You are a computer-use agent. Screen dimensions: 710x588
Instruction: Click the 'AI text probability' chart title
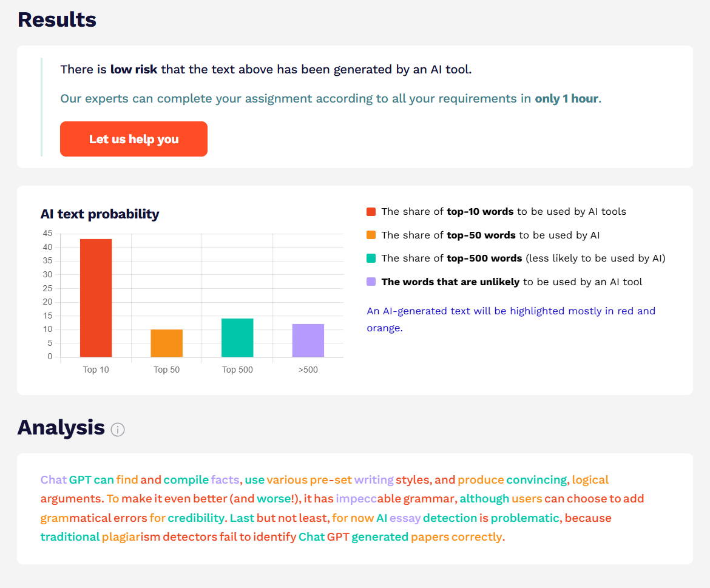[100, 214]
